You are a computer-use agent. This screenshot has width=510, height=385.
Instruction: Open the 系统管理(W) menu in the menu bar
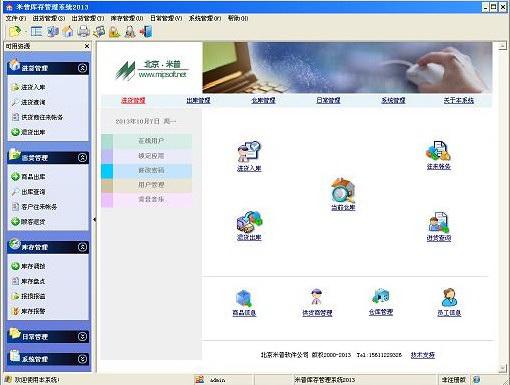tap(205, 18)
